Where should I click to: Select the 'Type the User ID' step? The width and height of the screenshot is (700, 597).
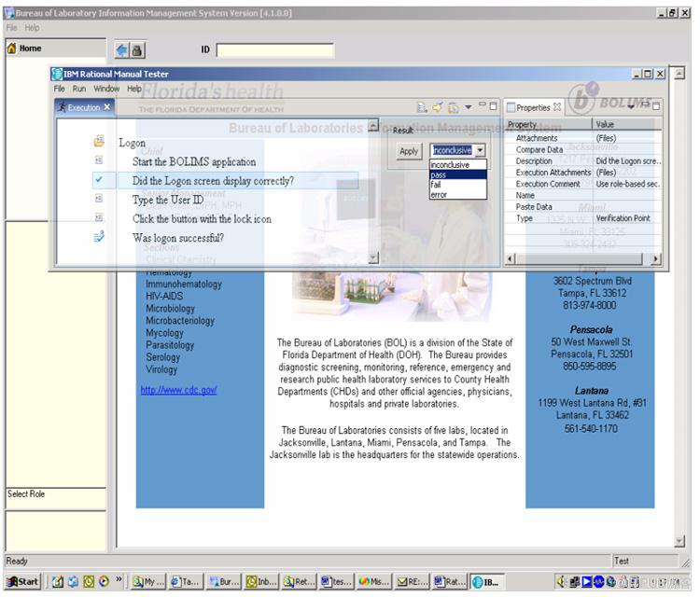[x=168, y=200]
